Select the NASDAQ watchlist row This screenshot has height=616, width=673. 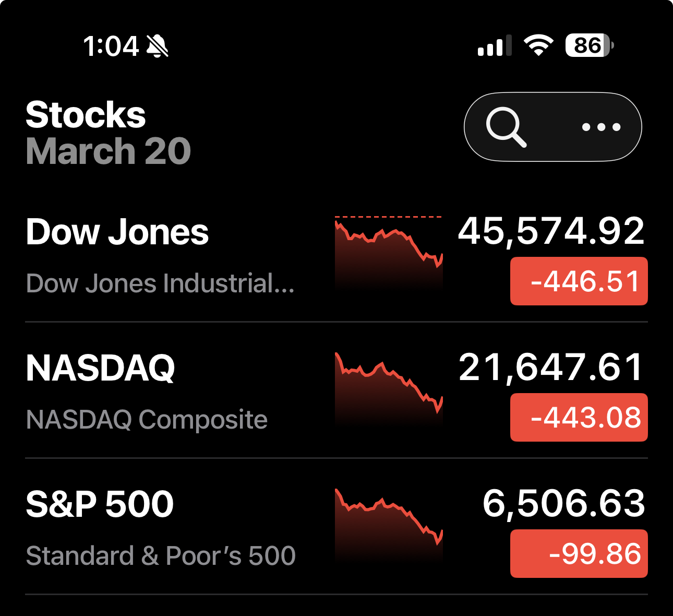[157, 392]
